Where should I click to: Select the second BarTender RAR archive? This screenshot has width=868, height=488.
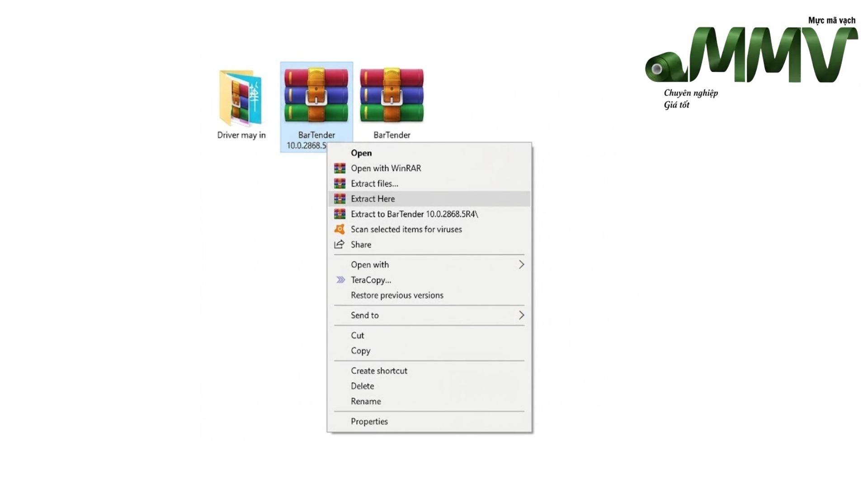392,95
